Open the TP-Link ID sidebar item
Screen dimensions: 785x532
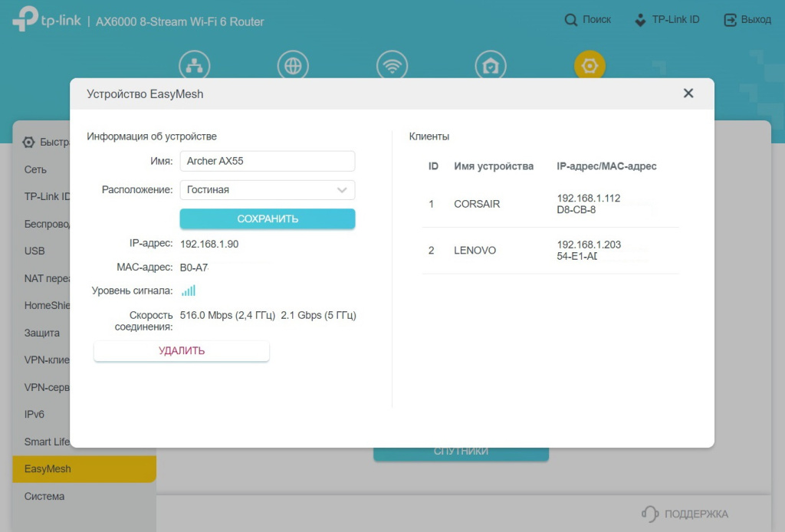click(47, 197)
